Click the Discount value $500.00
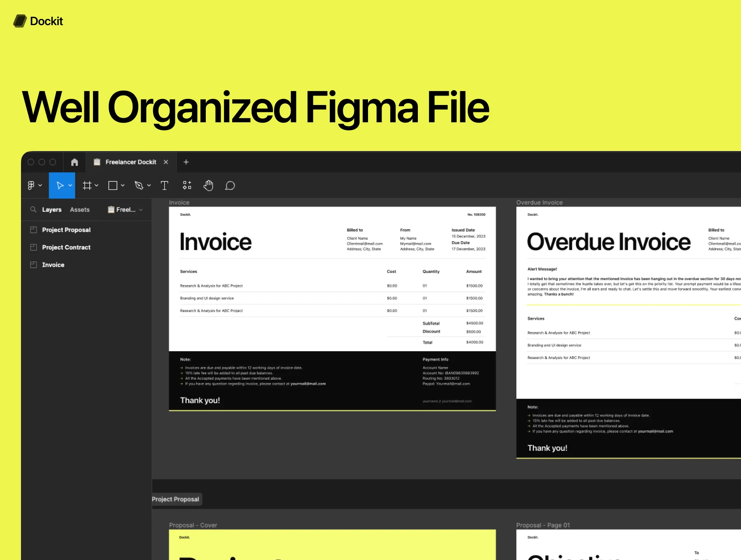Screen dimensions: 741x560 tap(473, 331)
